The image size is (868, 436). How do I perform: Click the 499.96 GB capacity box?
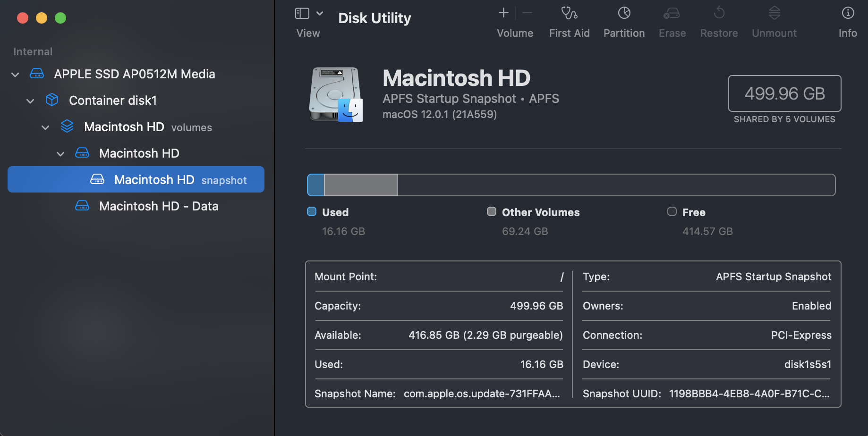pos(784,93)
